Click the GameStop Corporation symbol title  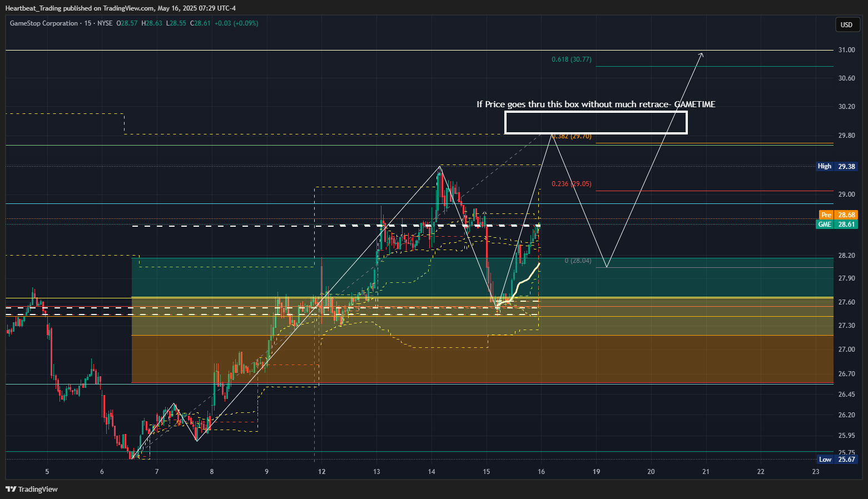(44, 23)
